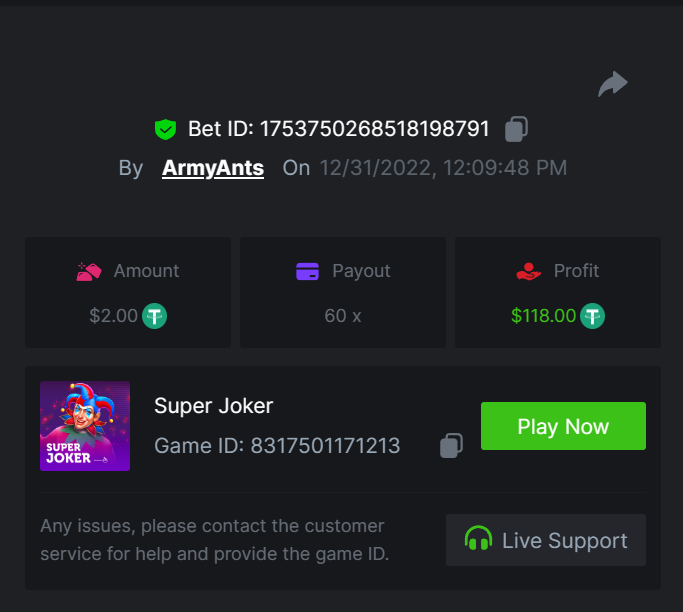Open the ArmyAnts user profile
Image resolution: width=683 pixels, height=612 pixels.
pos(213,168)
